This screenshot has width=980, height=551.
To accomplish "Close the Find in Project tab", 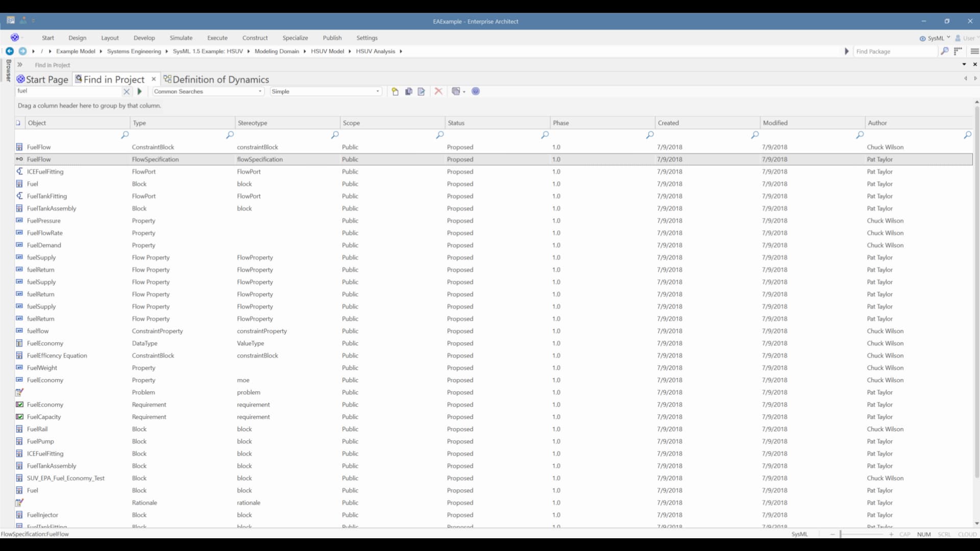I will point(154,79).
